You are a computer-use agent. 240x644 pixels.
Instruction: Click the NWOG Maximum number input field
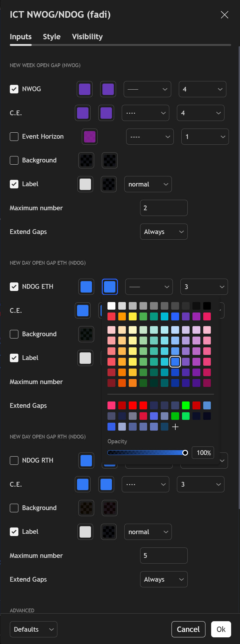tap(164, 208)
